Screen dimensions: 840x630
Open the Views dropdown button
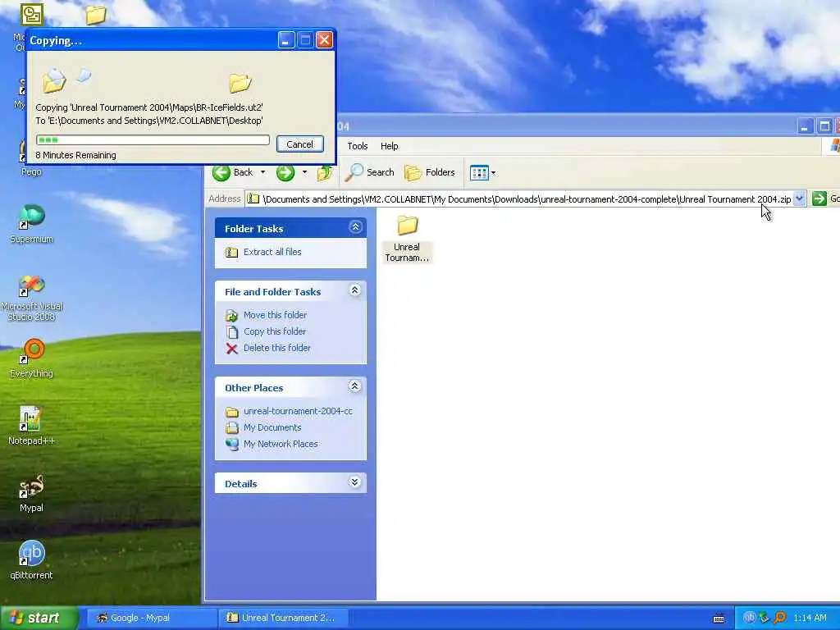coord(482,172)
